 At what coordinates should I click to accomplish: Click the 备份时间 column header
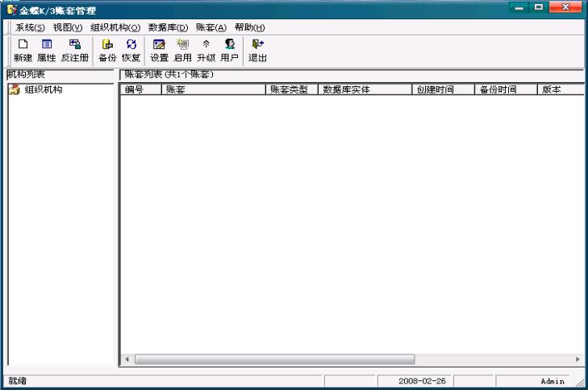pos(506,89)
